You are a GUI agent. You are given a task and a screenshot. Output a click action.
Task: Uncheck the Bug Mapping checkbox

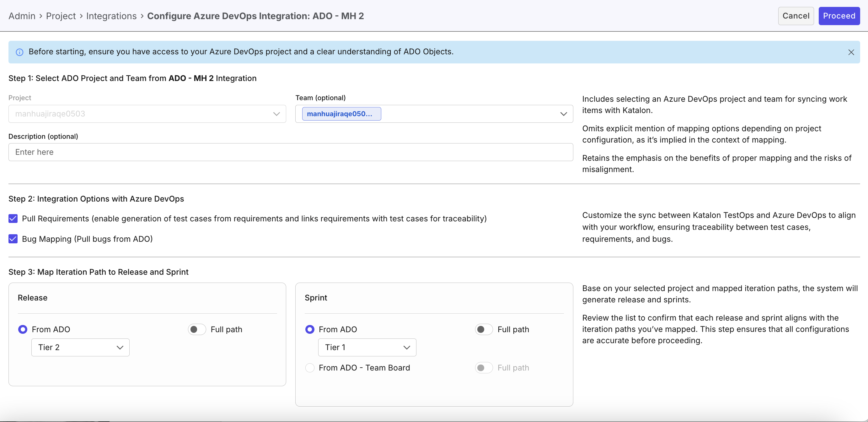[x=13, y=239]
